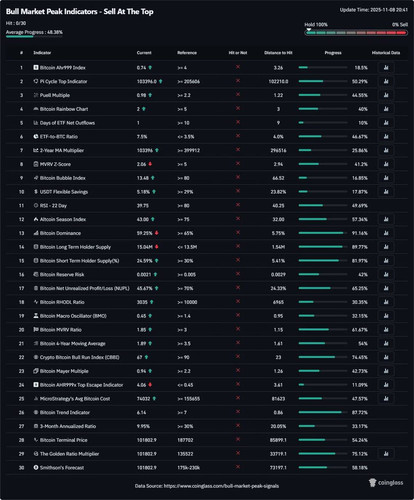The image size is (414, 500).
Task: Open historical data for Crypto Bitcoin Bull Run Index
Action: click(x=386, y=357)
